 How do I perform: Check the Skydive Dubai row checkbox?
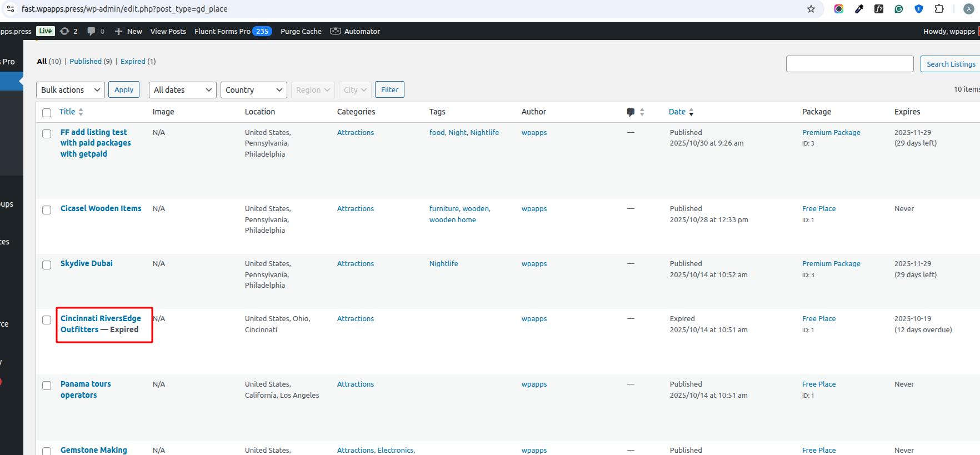[47, 265]
